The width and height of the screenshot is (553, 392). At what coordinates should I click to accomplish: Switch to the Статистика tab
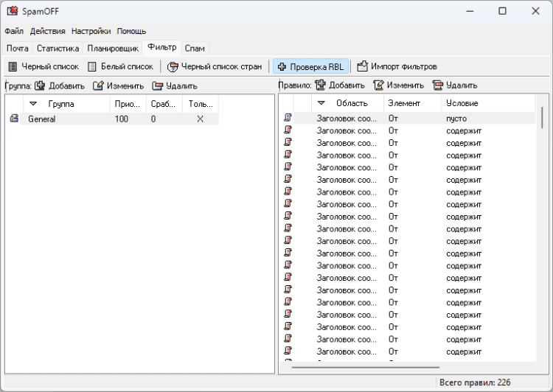pyautogui.click(x=58, y=49)
